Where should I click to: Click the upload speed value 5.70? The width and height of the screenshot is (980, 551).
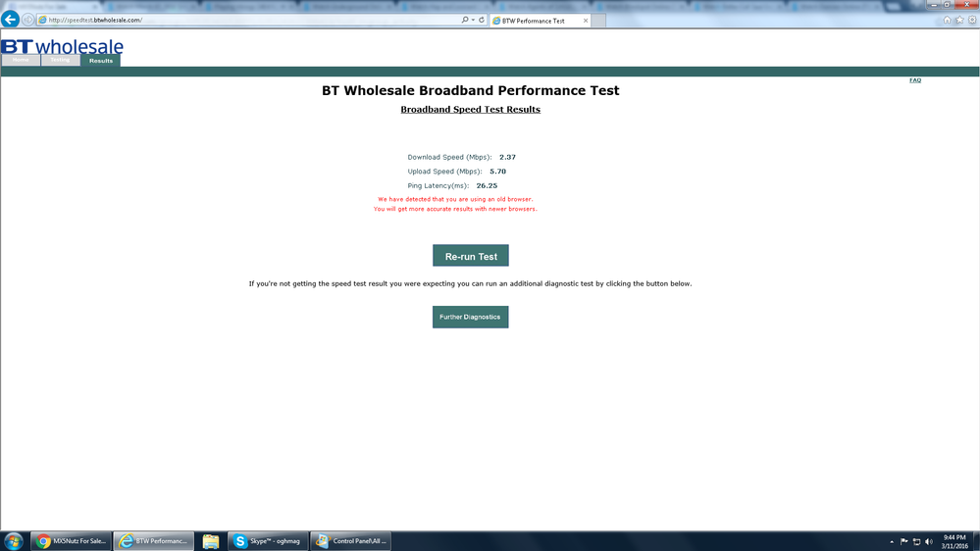pos(497,172)
